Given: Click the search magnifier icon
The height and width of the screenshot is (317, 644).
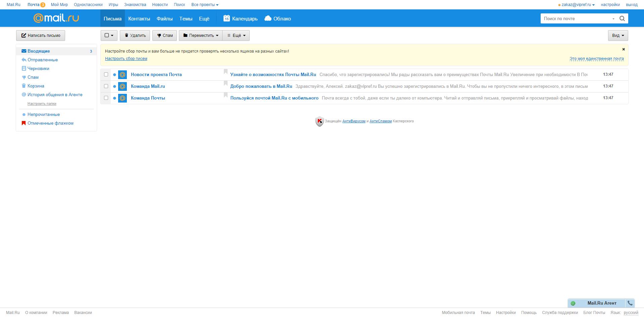Looking at the screenshot, I should point(622,18).
